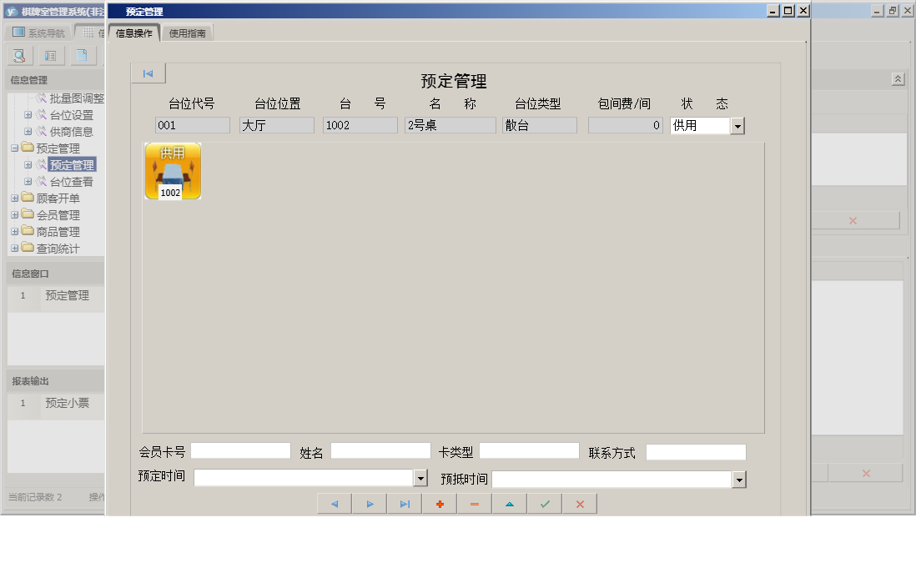The image size is (916, 588).
Task: Select the magnifier search toolbar icon
Action: pos(18,55)
